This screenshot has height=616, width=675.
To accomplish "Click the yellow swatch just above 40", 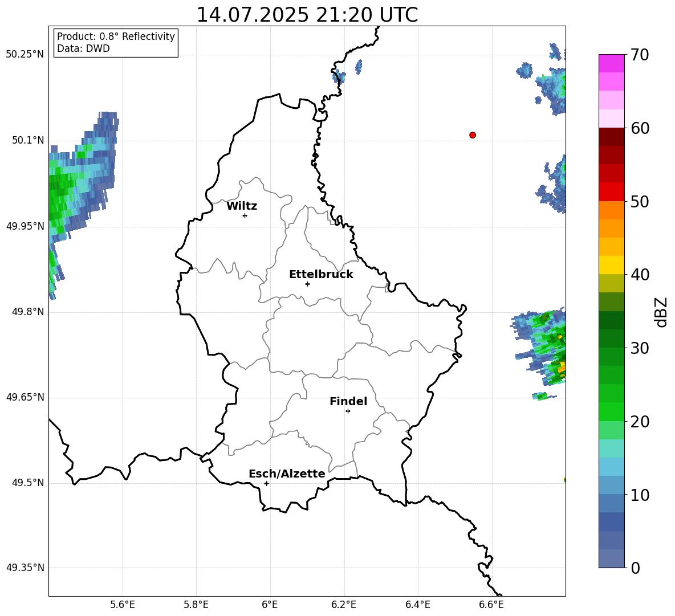I will click(x=611, y=266).
